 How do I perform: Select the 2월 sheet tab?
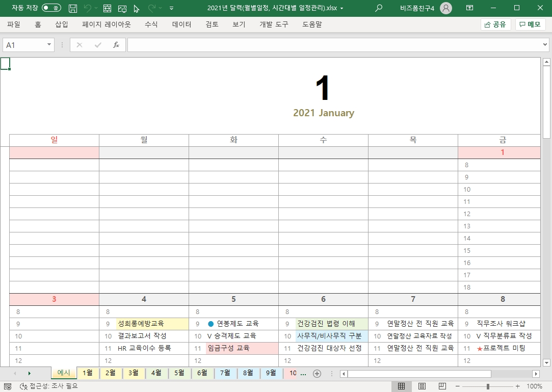(x=111, y=373)
